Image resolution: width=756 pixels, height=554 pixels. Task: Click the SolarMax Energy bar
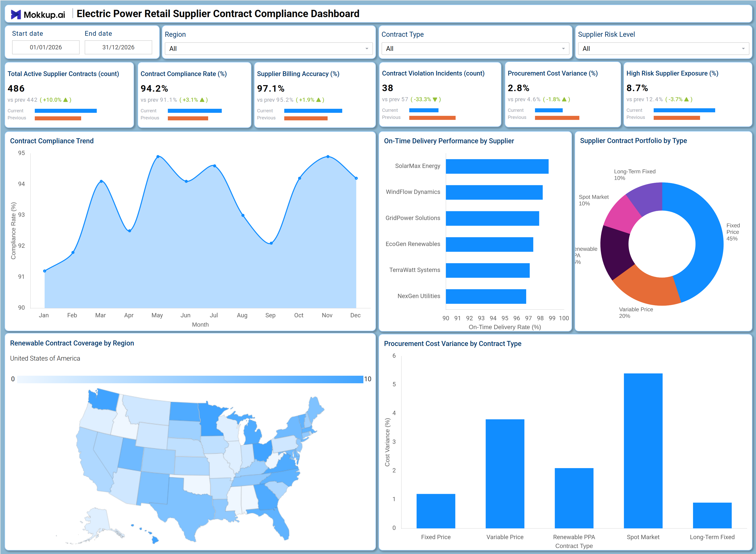[497, 166]
